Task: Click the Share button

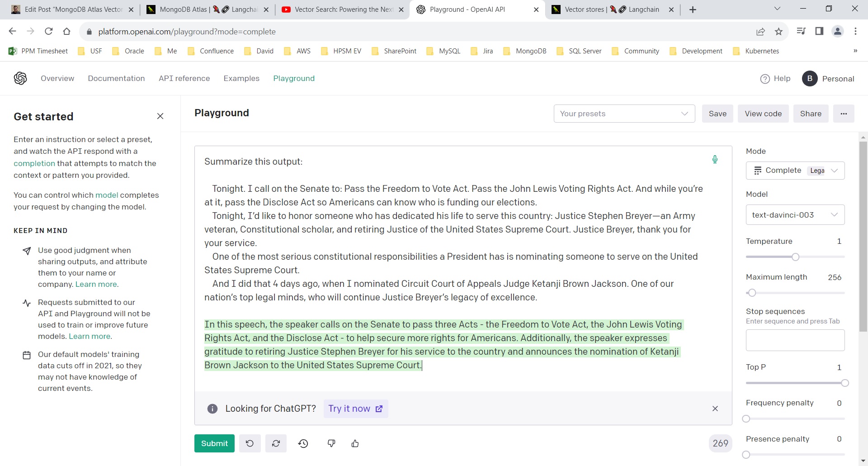Action: (x=811, y=114)
